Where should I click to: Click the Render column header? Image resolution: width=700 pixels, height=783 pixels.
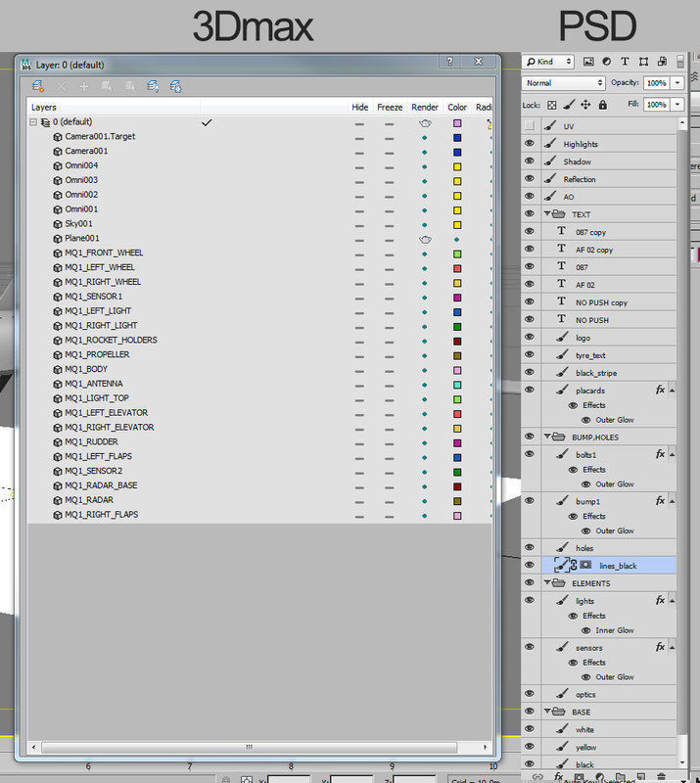pos(425,108)
